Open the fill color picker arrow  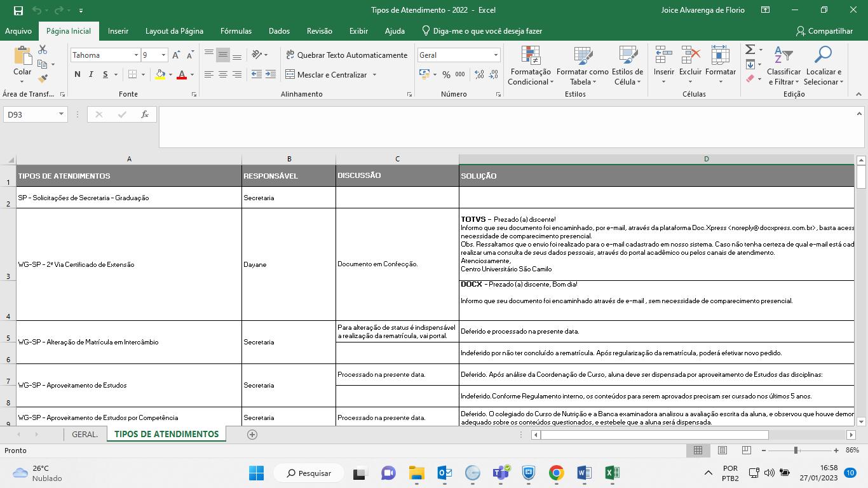170,74
